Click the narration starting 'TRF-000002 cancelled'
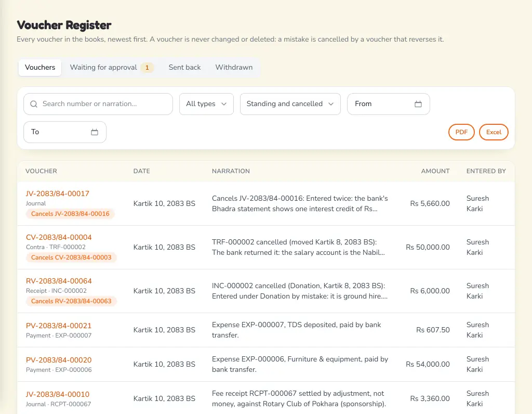Image resolution: width=532 pixels, height=414 pixels. coord(299,247)
